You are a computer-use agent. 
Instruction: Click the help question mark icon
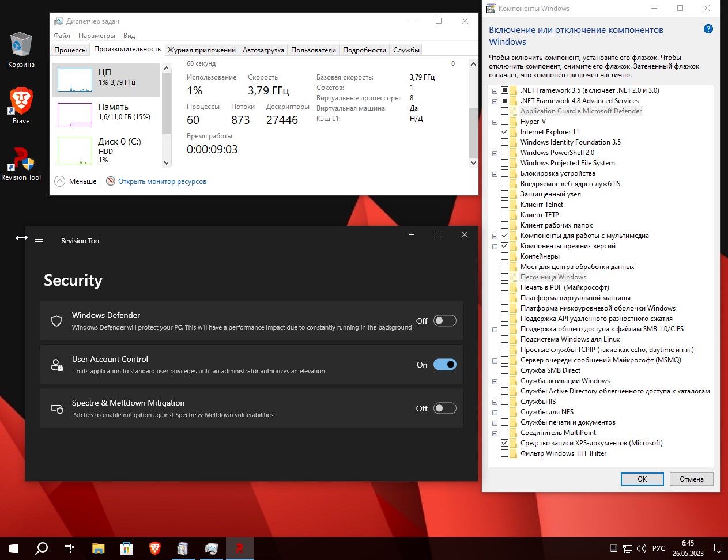point(708,29)
